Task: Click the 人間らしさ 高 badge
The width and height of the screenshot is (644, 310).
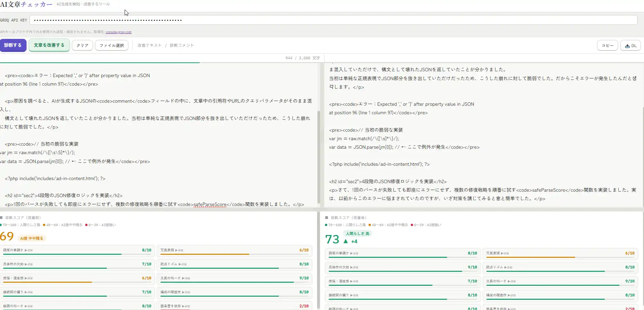Action: (x=358, y=234)
